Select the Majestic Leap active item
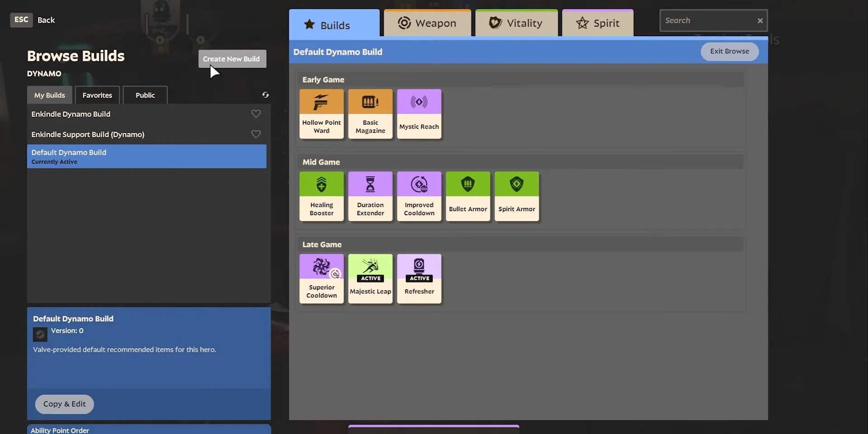The height and width of the screenshot is (434, 868). tap(370, 278)
